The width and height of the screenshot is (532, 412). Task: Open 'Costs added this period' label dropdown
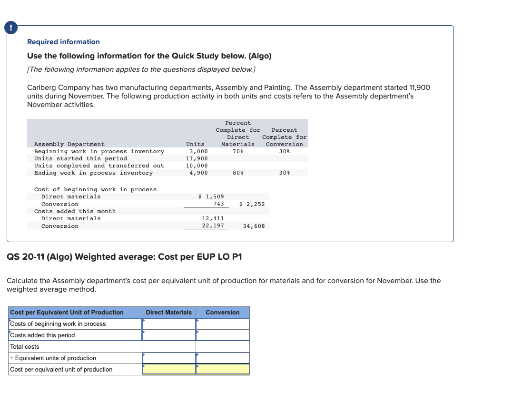click(75, 335)
